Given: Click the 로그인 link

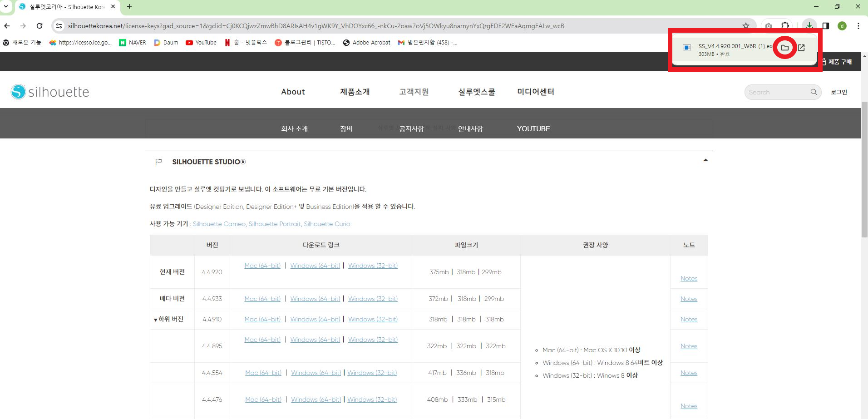Looking at the screenshot, I should (x=839, y=92).
